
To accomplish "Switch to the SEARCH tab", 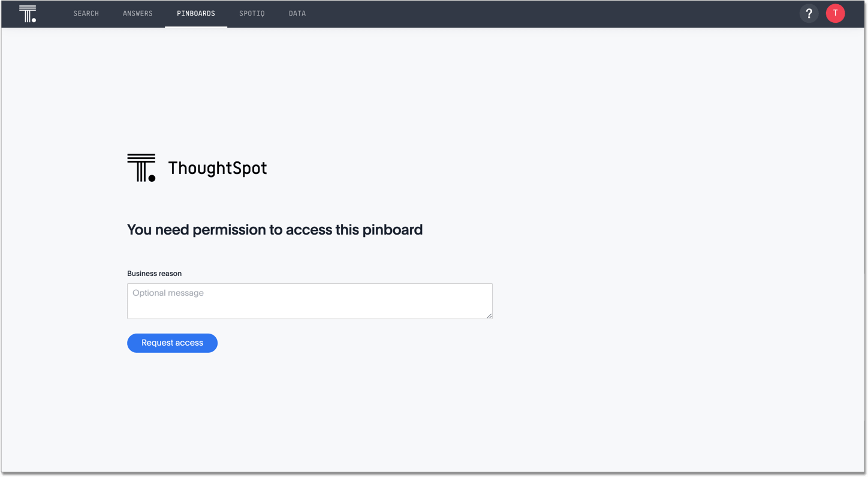I will (86, 13).
